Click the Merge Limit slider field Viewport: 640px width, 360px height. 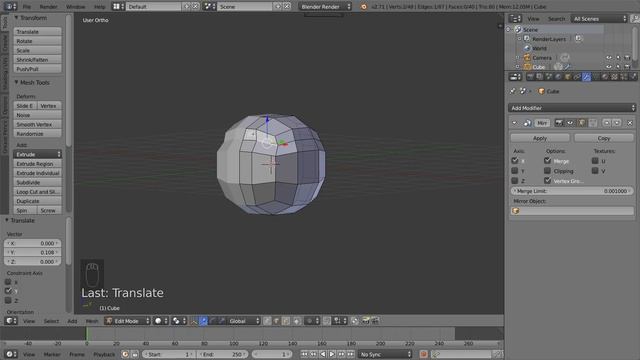[572, 191]
